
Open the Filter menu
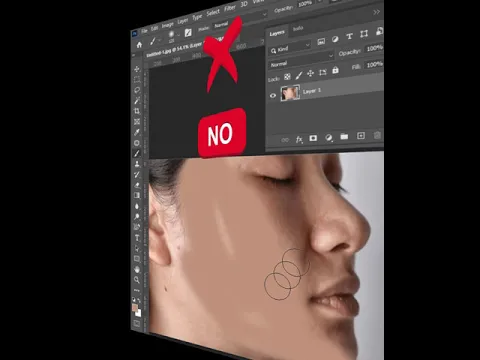(230, 8)
